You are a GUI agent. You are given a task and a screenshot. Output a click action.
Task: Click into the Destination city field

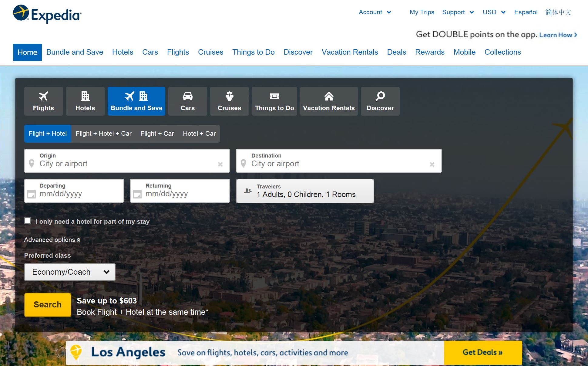339,161
